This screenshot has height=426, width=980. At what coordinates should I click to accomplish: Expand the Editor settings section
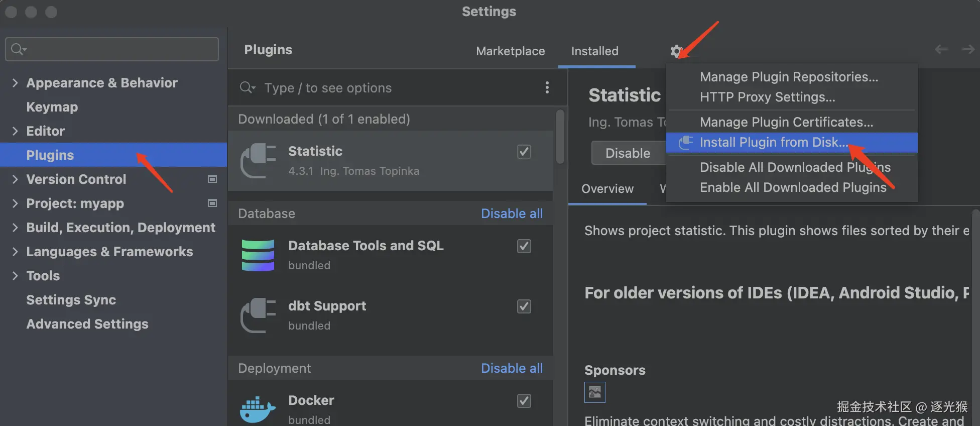pos(15,131)
